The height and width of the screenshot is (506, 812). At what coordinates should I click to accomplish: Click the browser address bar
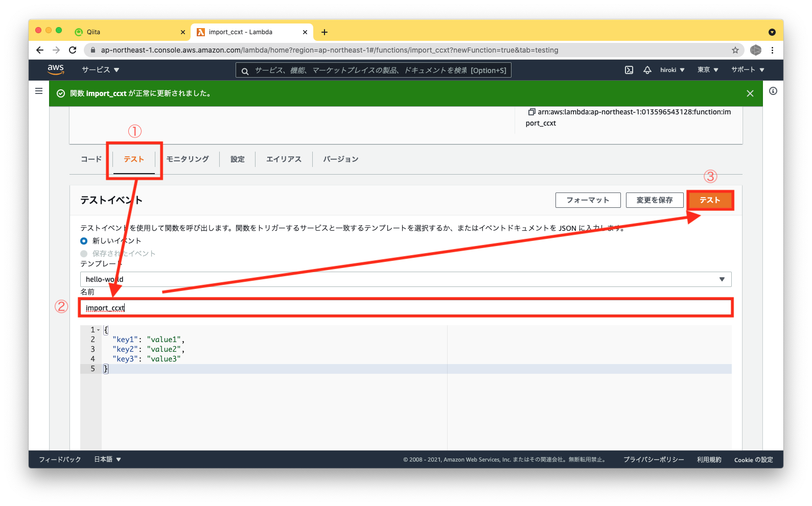tap(414, 50)
